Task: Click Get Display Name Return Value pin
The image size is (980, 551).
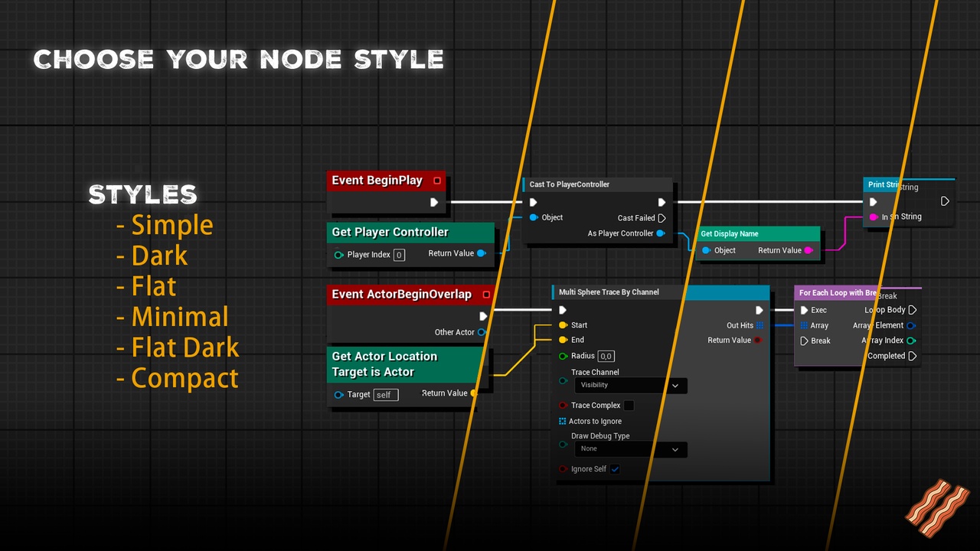Action: click(808, 250)
